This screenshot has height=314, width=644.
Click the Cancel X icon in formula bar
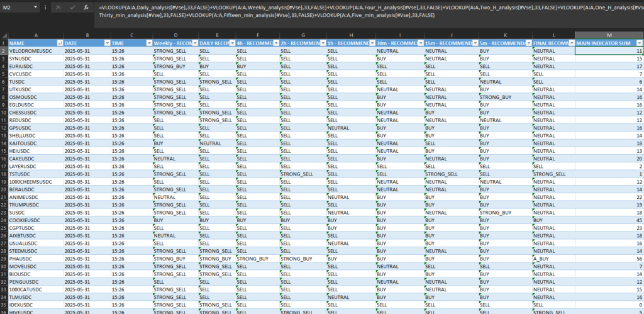point(58,8)
